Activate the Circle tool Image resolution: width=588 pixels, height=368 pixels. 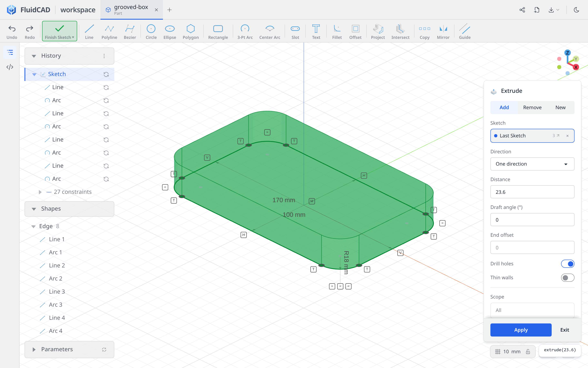151,31
